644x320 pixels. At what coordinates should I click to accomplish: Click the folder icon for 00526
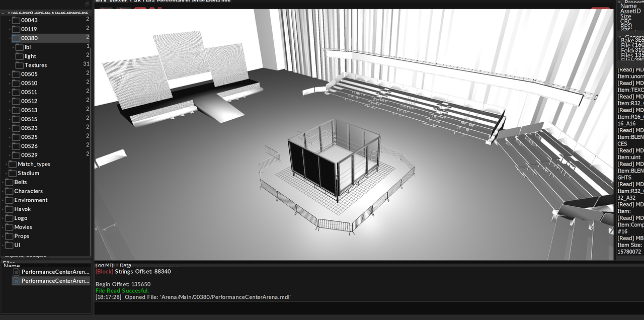pyautogui.click(x=16, y=146)
